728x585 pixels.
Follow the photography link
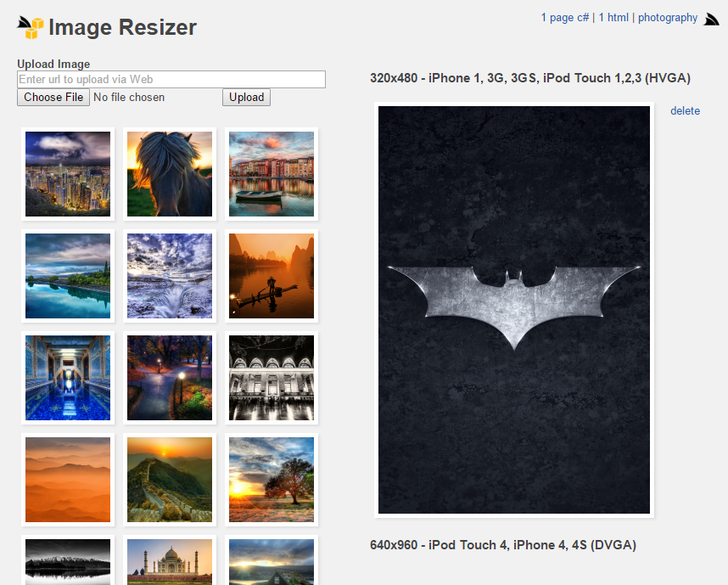(x=668, y=17)
